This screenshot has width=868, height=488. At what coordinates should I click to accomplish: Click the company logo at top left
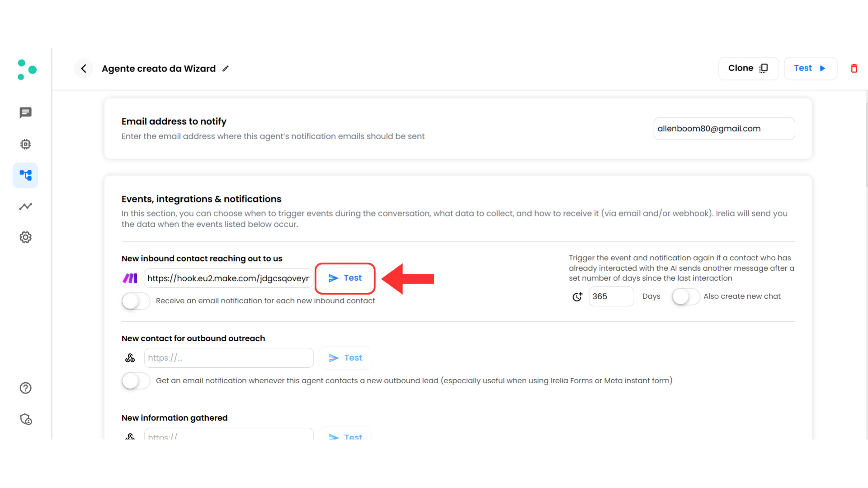tap(27, 69)
